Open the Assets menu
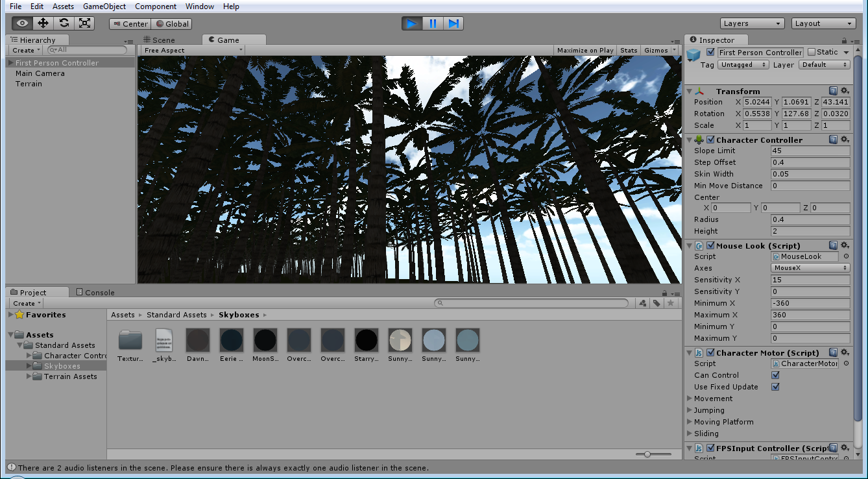 [63, 6]
